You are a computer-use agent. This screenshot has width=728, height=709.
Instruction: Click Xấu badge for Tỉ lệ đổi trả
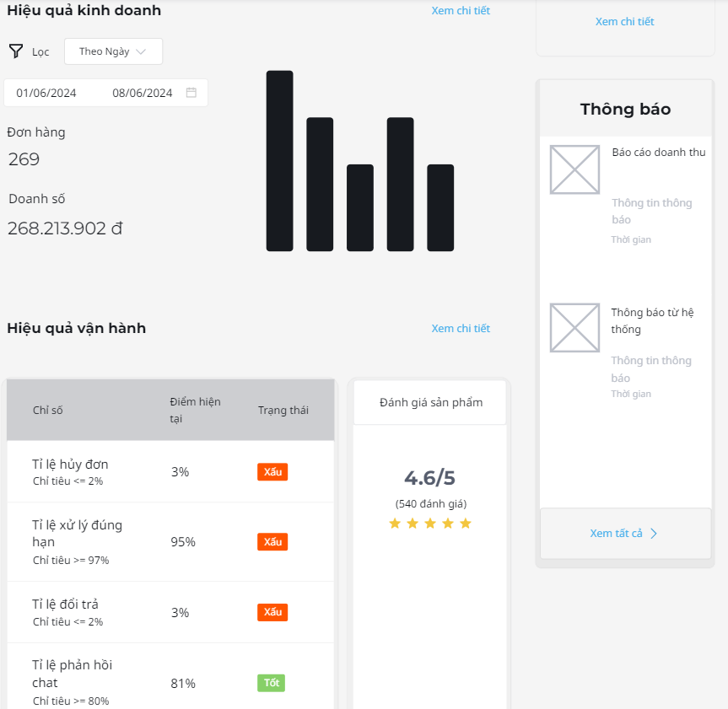pos(272,613)
